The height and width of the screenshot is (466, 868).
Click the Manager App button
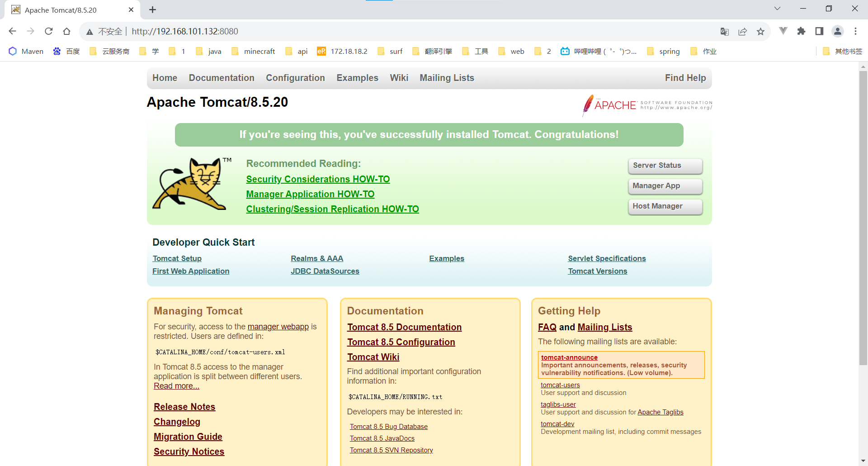click(x=665, y=186)
